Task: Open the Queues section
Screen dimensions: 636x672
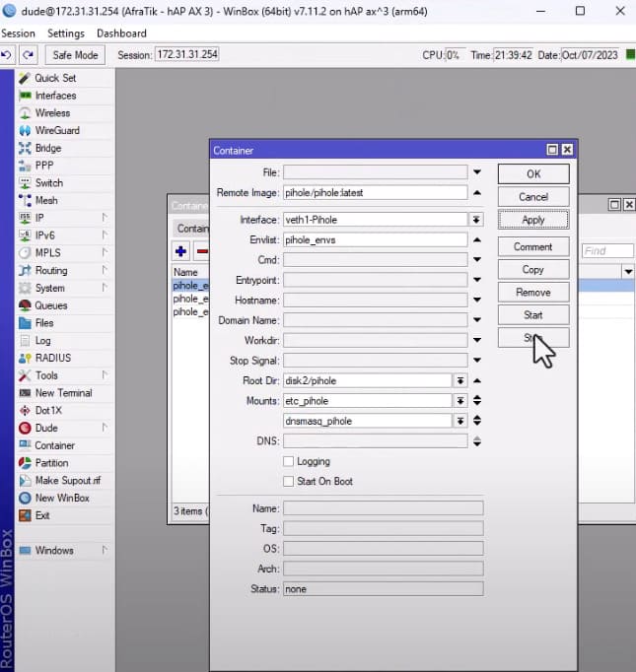Action: tap(50, 305)
